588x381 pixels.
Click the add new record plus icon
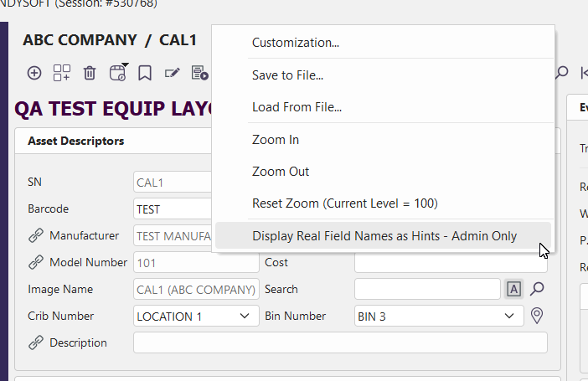click(34, 73)
